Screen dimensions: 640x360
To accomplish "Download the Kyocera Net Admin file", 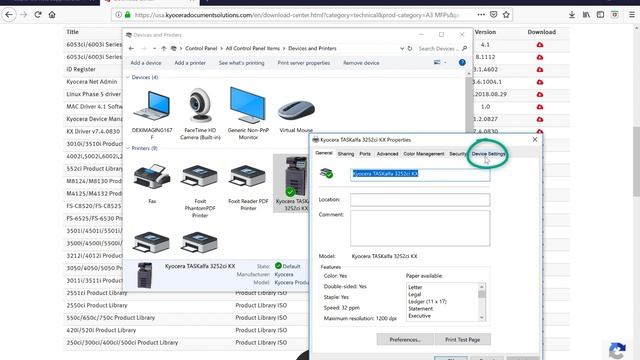I will click(540, 82).
